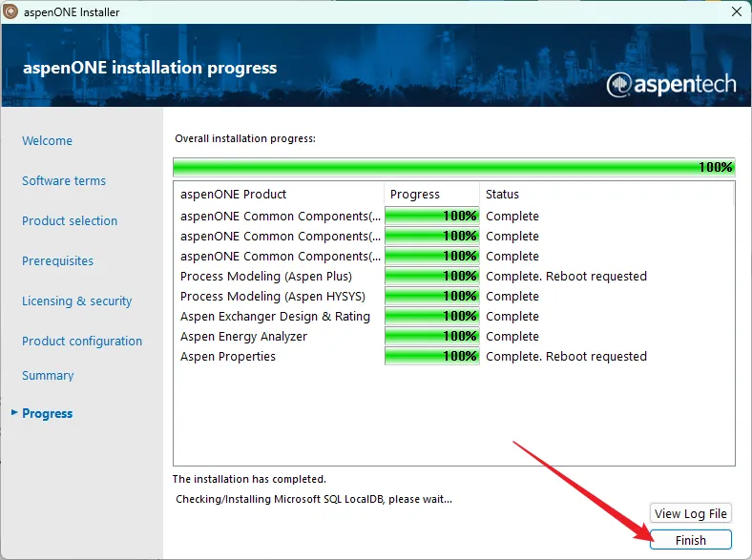This screenshot has height=560, width=752.
Task: Open the View Log File button
Action: coord(691,513)
